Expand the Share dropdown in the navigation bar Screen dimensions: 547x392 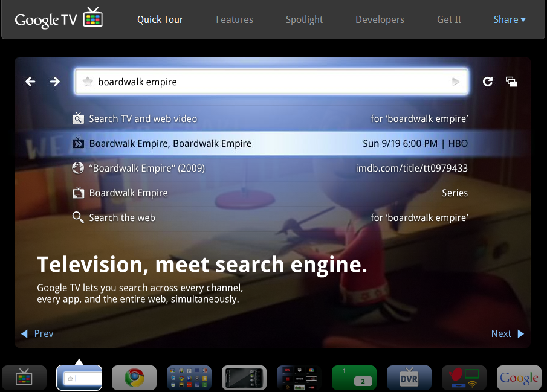[509, 19]
